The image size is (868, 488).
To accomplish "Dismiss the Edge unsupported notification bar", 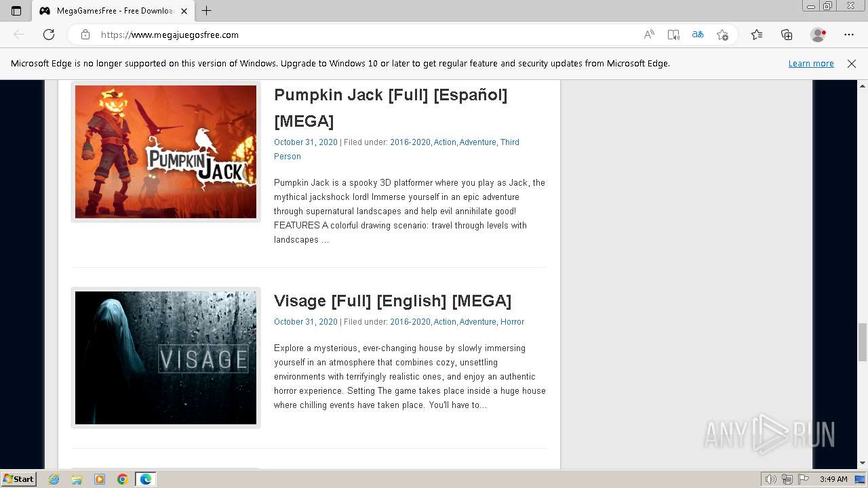I will point(852,64).
